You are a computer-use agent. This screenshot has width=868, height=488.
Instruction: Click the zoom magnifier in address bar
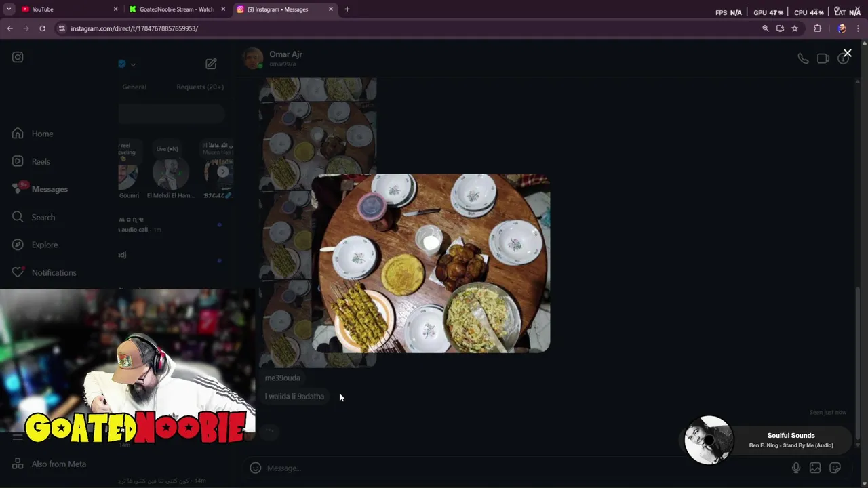[x=766, y=28]
